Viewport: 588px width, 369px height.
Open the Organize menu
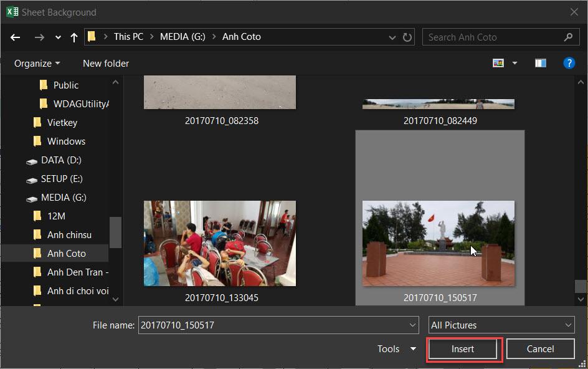pyautogui.click(x=37, y=63)
